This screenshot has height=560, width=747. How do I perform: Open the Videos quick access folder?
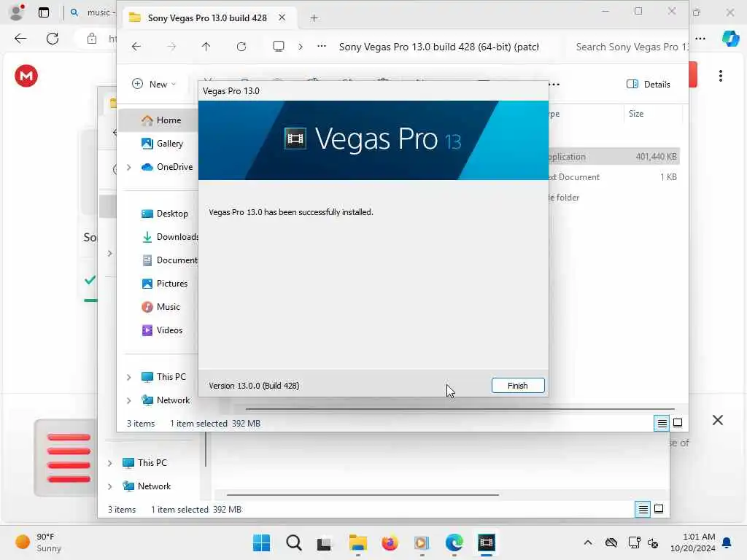162,330
